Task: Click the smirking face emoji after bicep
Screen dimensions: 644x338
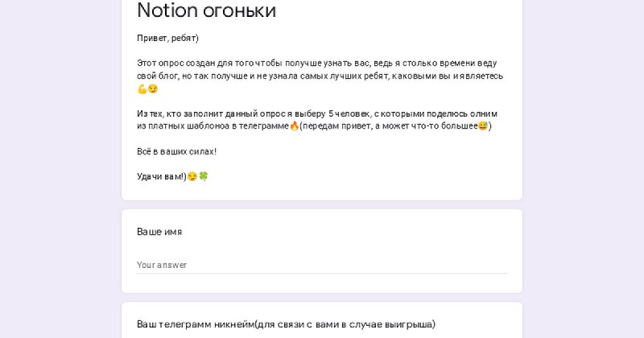Action: 153,89
